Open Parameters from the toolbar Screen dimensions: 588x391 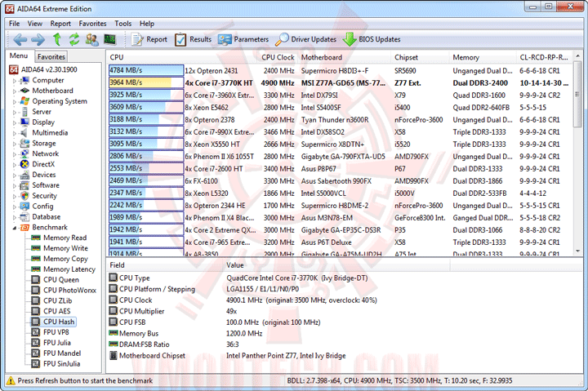pyautogui.click(x=243, y=39)
